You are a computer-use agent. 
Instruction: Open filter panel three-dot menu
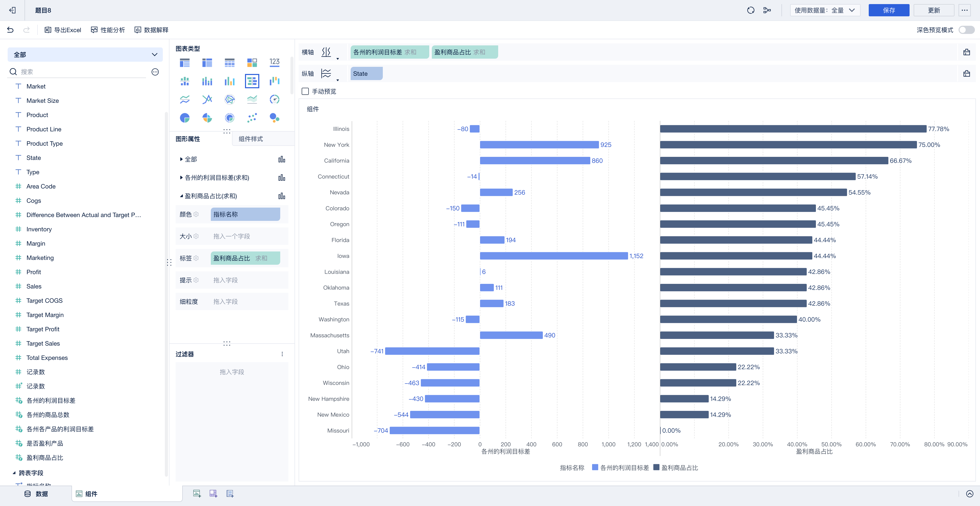tap(282, 354)
